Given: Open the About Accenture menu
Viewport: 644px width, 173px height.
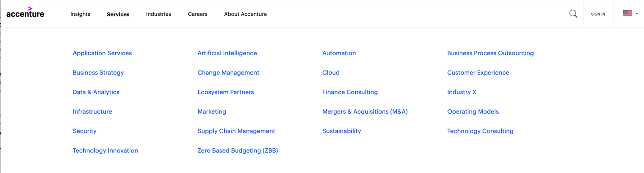Looking at the screenshot, I should [245, 14].
